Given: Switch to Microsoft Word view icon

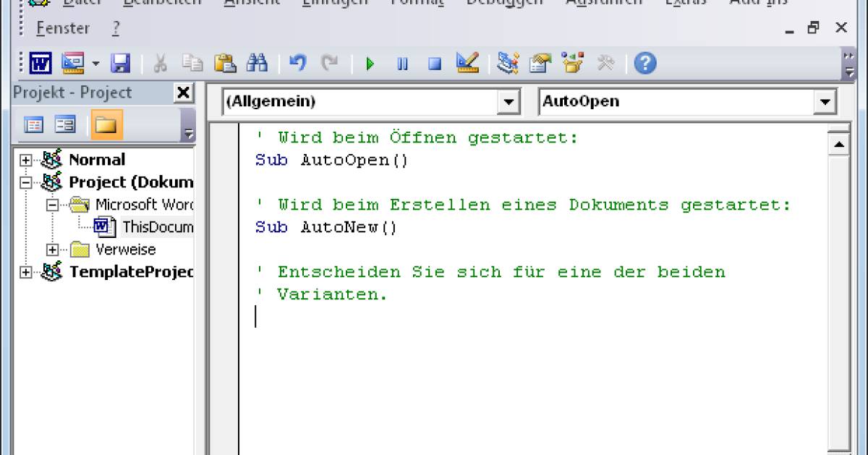Looking at the screenshot, I should (x=40, y=64).
